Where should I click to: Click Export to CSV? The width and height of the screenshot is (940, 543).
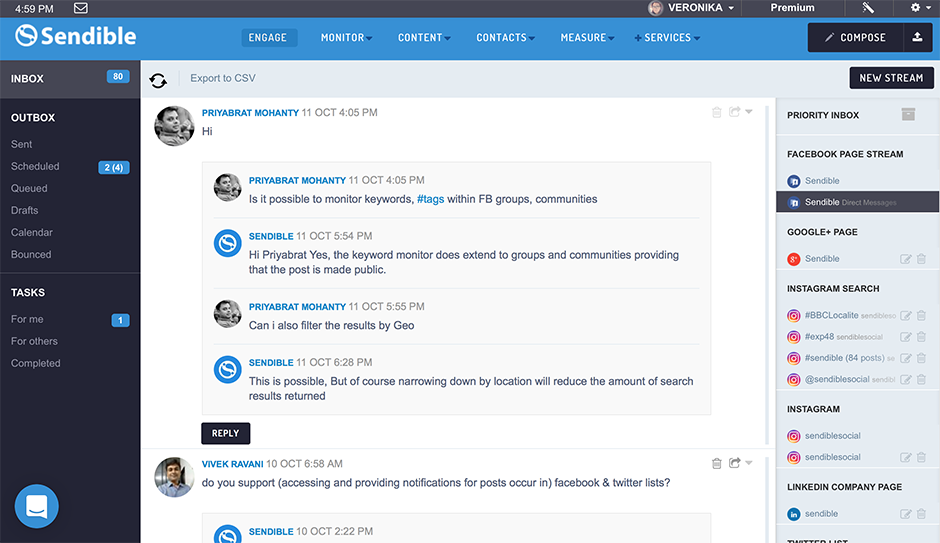point(222,78)
